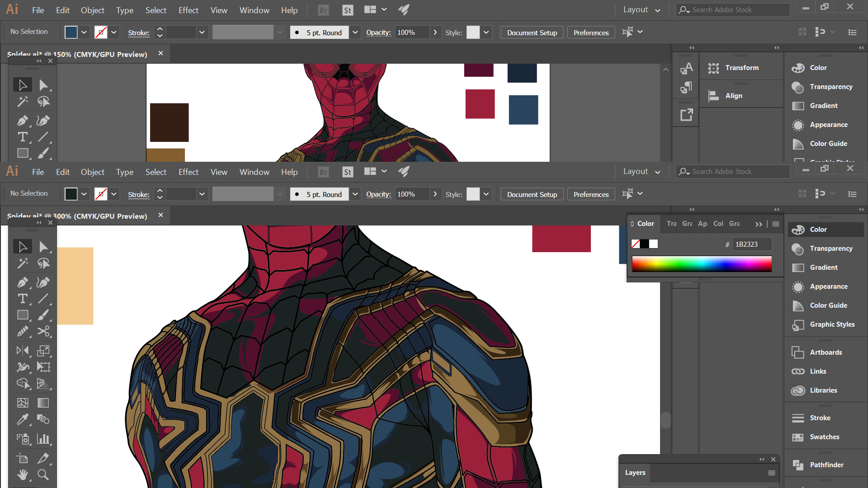
Task: Select the Scissors tool in the lower toolbox
Action: coord(43,331)
